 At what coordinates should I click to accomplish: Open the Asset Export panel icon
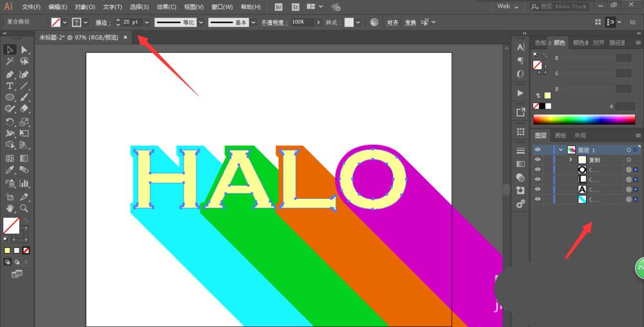tap(520, 112)
